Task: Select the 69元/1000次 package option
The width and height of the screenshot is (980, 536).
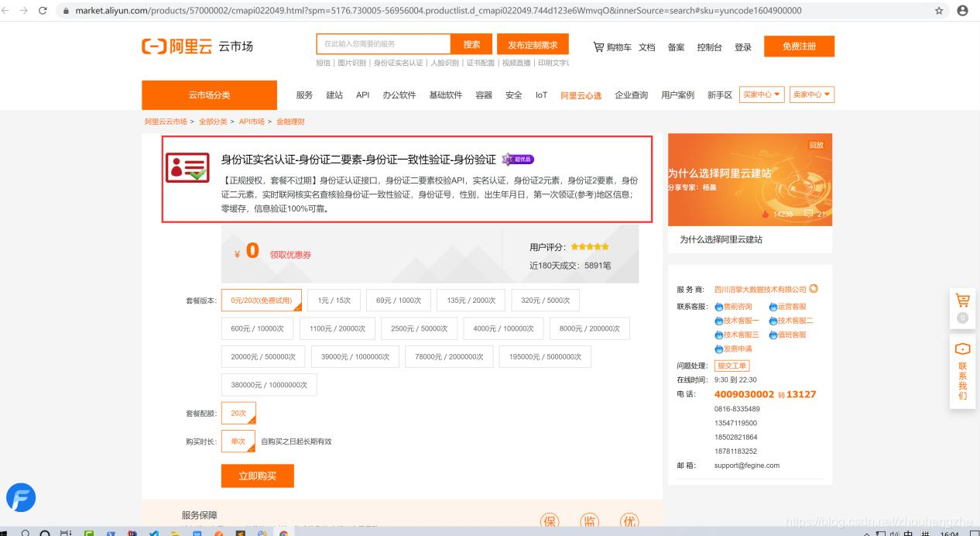Action: point(400,300)
